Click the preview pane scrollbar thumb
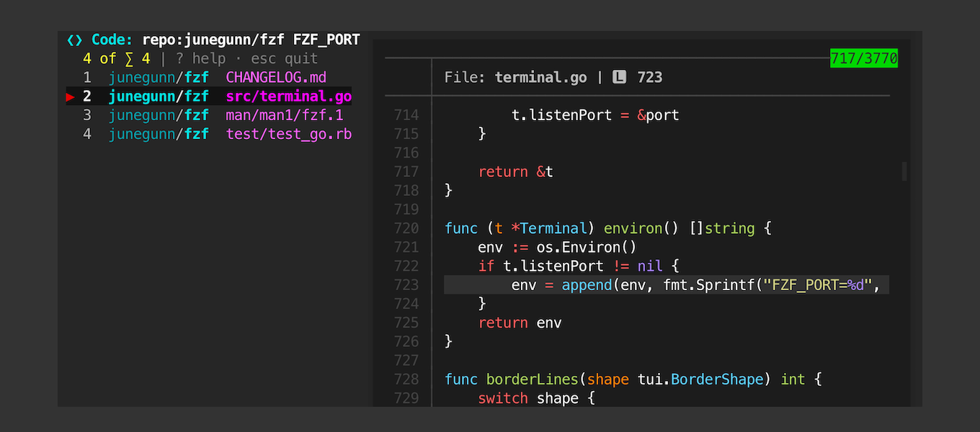The image size is (980, 432). coord(903,171)
